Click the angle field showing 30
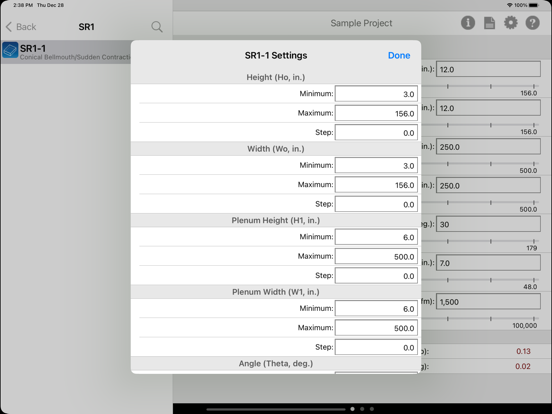Image resolution: width=552 pixels, height=414 pixels. [488, 224]
